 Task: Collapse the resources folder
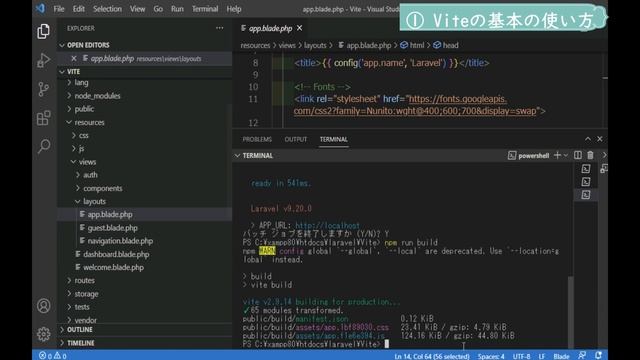[89, 122]
